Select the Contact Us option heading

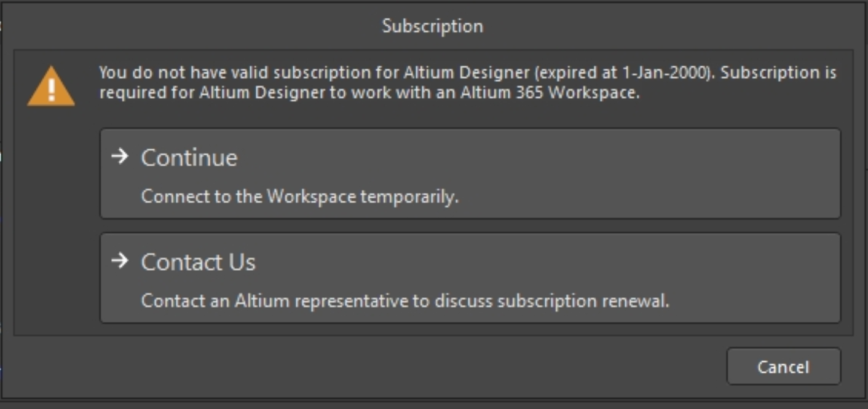(x=198, y=262)
